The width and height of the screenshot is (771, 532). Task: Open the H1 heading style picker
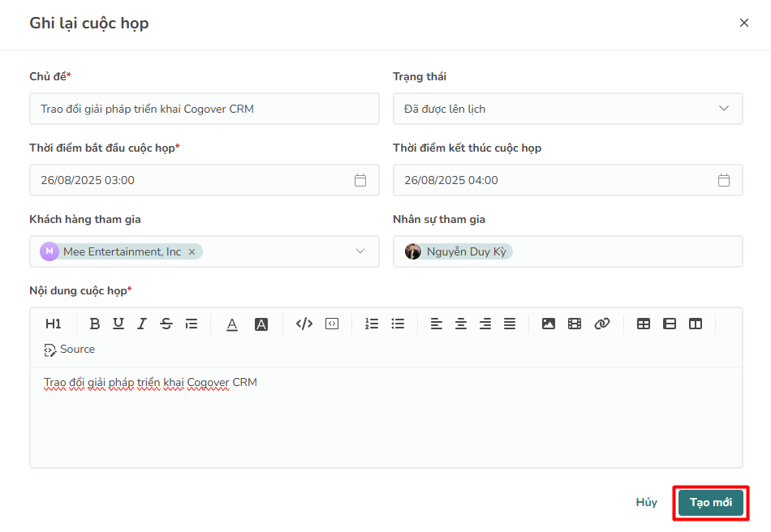(54, 324)
